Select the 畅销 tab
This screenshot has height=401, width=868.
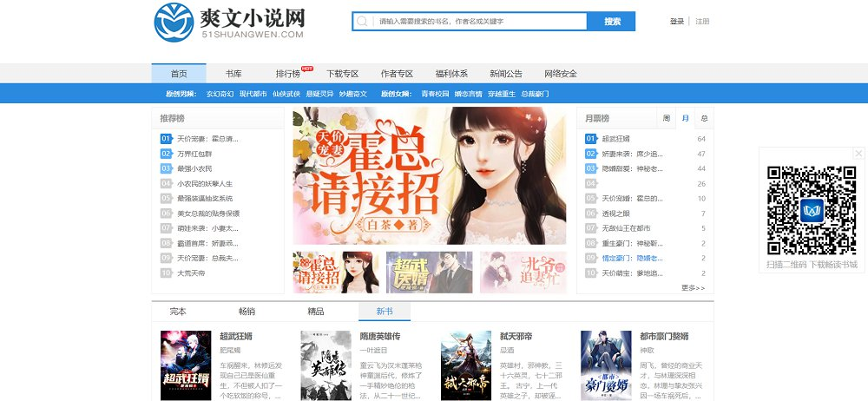point(247,311)
